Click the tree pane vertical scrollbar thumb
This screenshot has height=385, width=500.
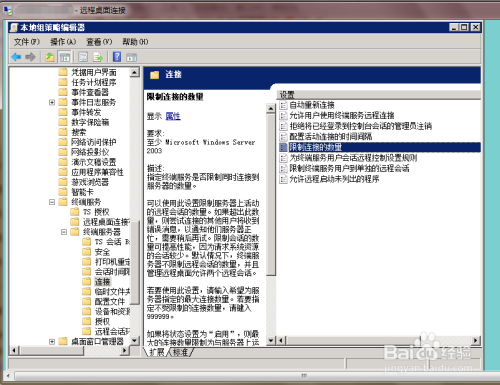click(135, 262)
